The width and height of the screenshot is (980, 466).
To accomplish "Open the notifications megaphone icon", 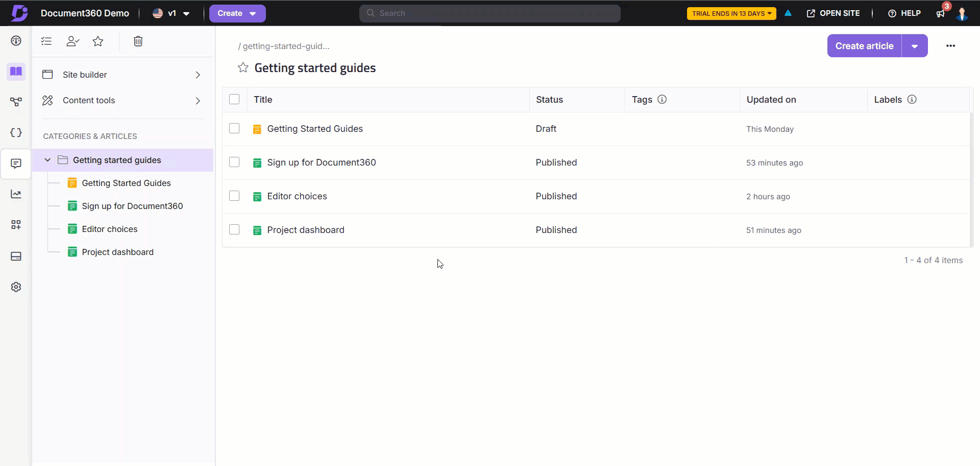I will point(940,14).
